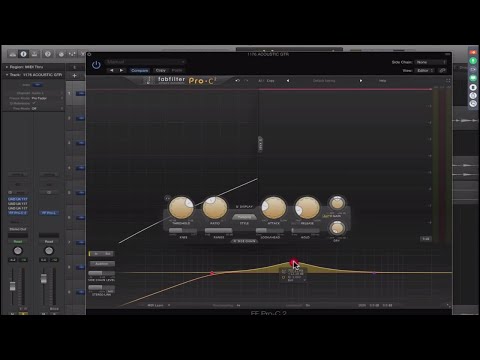Select the next FabFilter preset arrow
Image resolution: width=480 pixels, height=360 pixels.
[361, 81]
